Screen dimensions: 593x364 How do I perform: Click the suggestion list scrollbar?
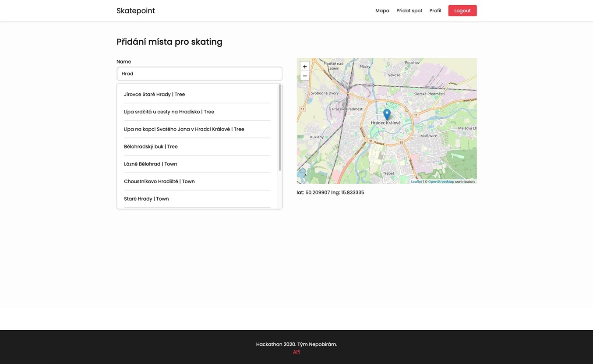pos(280,127)
